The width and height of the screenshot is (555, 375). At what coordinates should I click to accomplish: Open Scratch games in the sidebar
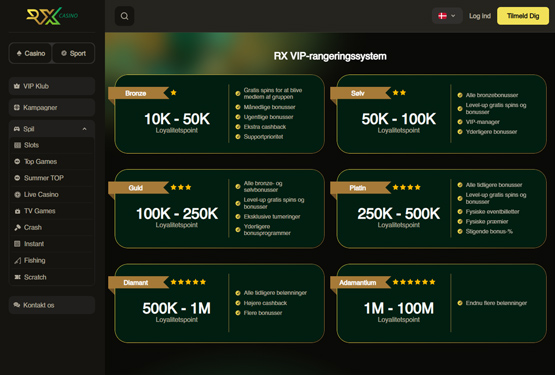pos(52,277)
